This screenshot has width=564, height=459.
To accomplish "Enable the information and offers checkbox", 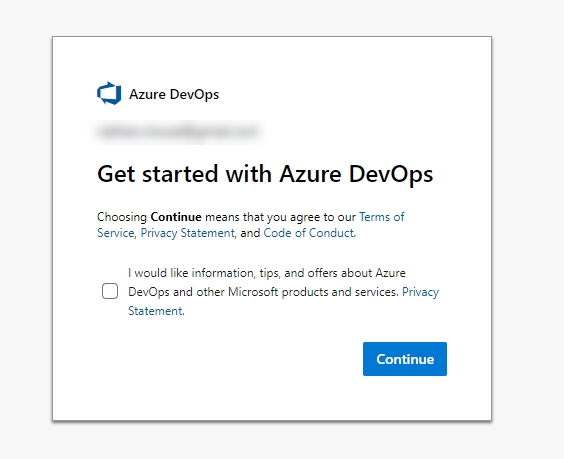I will [x=110, y=291].
